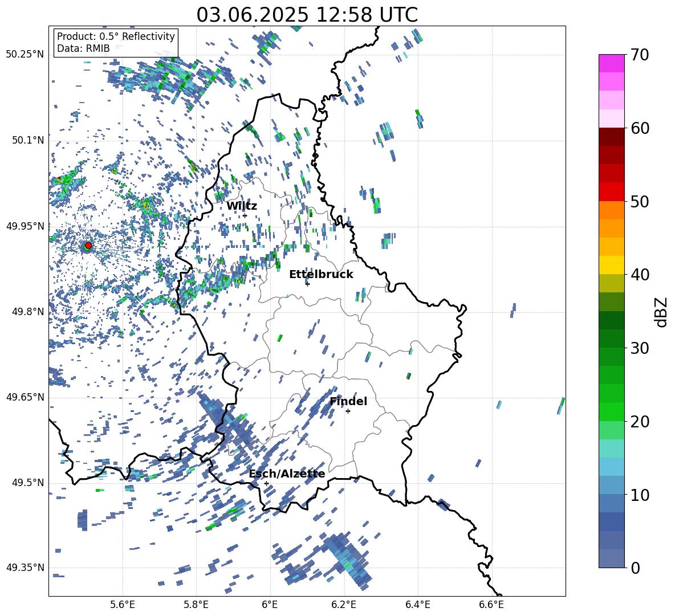Screen dimensions: 675x616
Task: Click the 50.25°N latitude label
Action: pyautogui.click(x=25, y=55)
